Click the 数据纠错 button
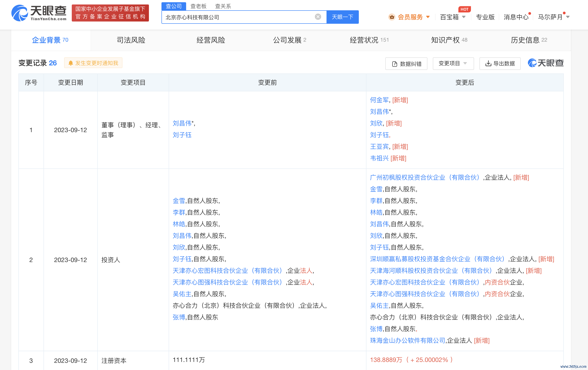The width and height of the screenshot is (588, 370). (x=406, y=64)
